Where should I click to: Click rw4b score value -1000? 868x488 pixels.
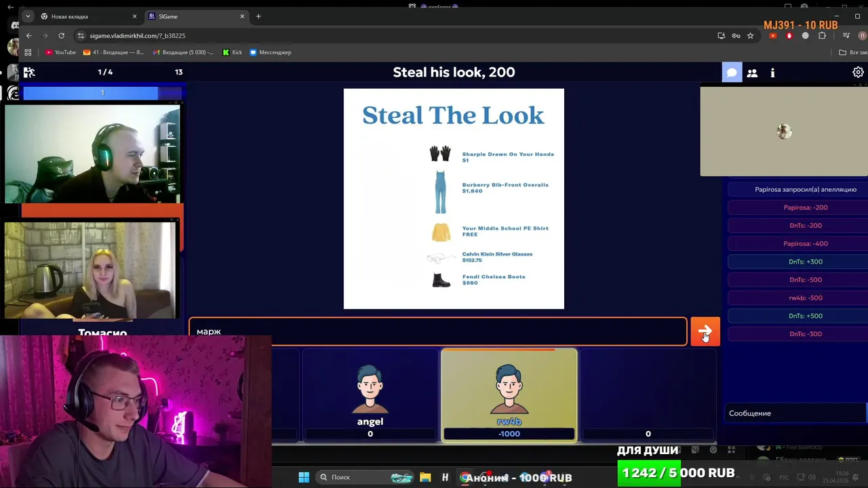pos(509,434)
